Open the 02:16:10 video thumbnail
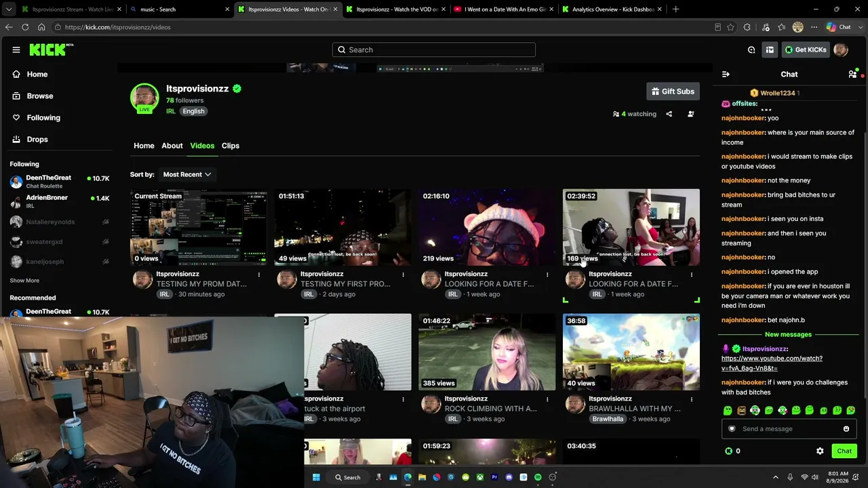868x488 pixels. tap(487, 227)
